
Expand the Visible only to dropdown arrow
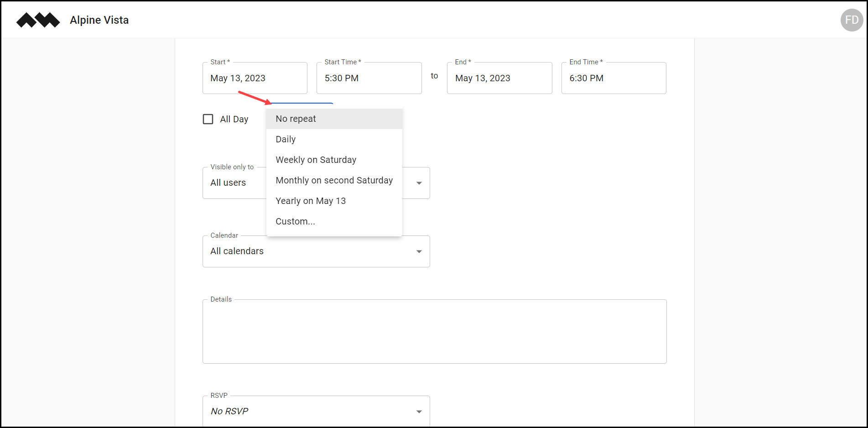tap(419, 183)
